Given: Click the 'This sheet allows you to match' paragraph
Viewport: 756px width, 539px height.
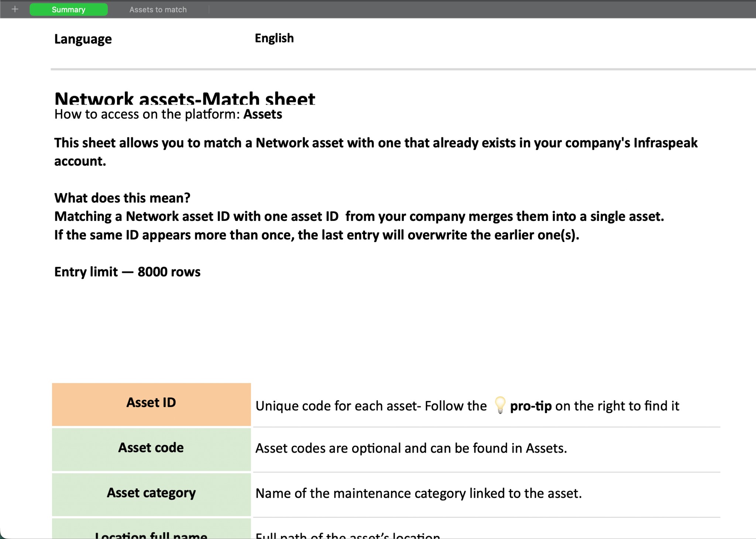Looking at the screenshot, I should click(375, 143).
